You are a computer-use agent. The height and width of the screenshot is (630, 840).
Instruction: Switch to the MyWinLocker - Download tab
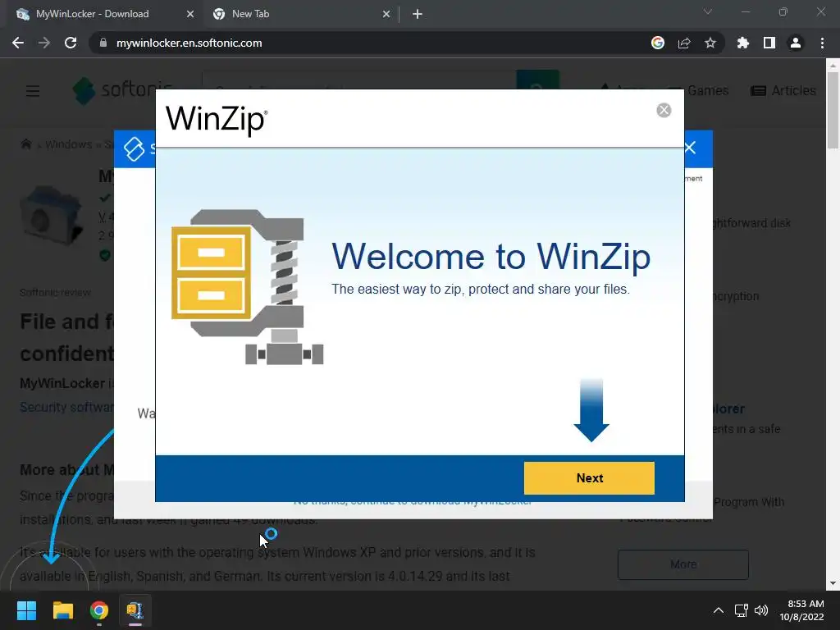click(101, 14)
